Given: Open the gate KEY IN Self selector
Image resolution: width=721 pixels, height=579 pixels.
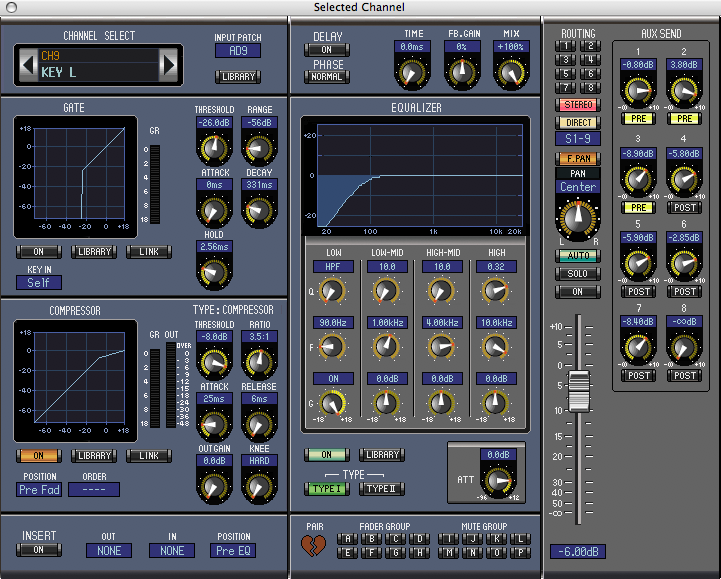Looking at the screenshot, I should (x=39, y=282).
